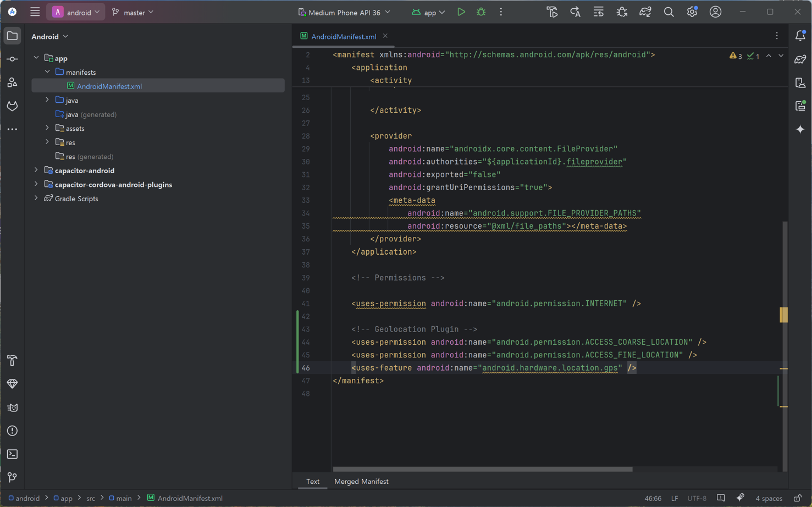
Task: Expand Gradle Scripts node
Action: pyautogui.click(x=36, y=199)
